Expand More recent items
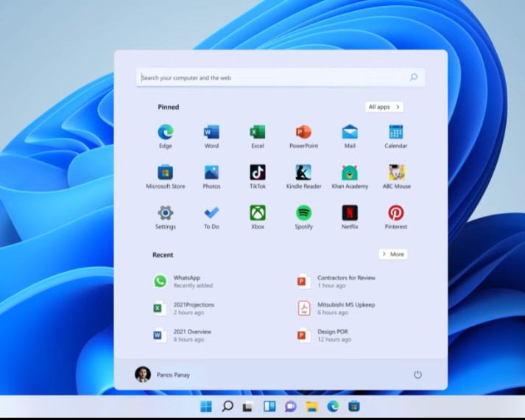The width and height of the screenshot is (525, 420). click(x=392, y=254)
